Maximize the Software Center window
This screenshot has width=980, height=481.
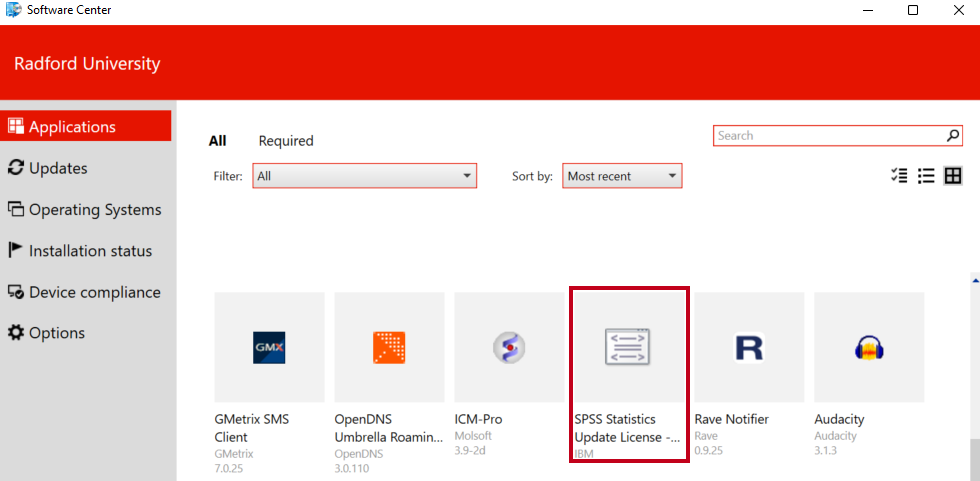pyautogui.click(x=913, y=10)
